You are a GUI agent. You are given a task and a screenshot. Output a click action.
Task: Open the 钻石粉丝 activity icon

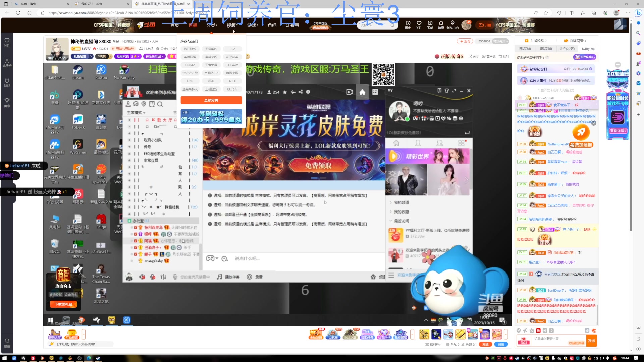click(384, 334)
